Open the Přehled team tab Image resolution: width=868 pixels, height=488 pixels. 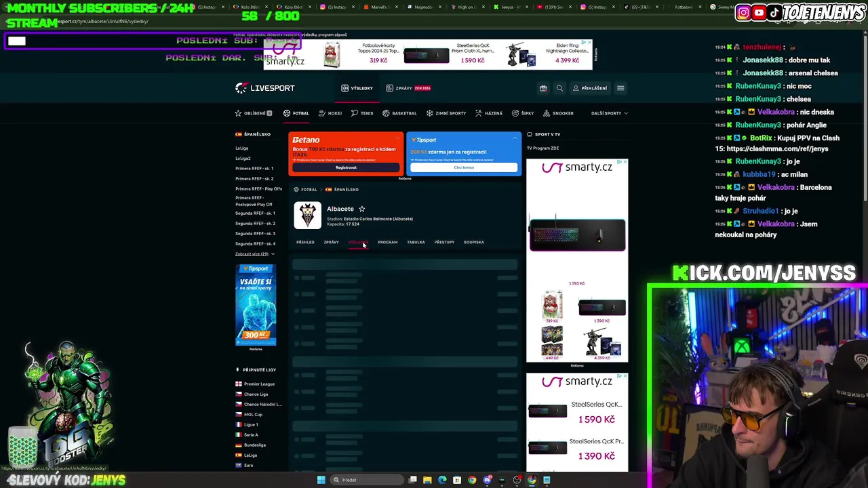305,242
